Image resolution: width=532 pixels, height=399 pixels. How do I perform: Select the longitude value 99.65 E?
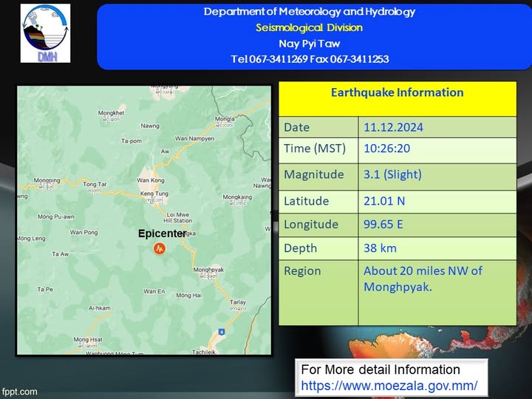pyautogui.click(x=383, y=225)
